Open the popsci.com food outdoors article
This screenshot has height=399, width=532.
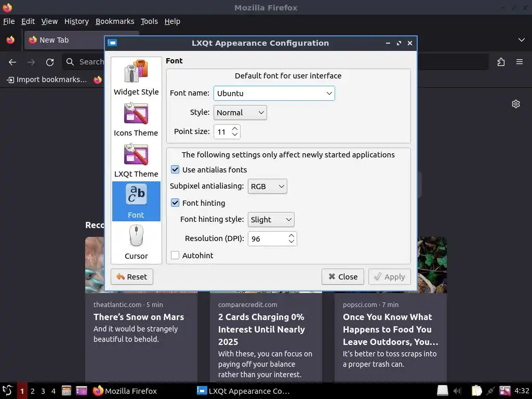391,329
